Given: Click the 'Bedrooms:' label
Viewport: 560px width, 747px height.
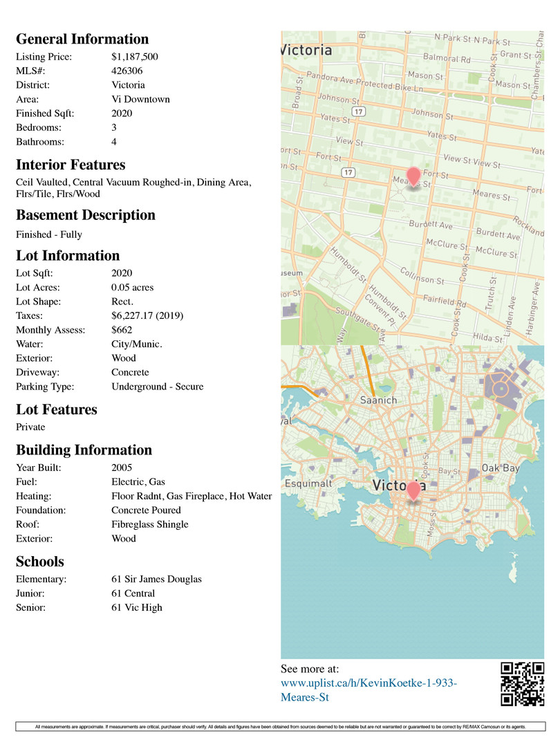Looking at the screenshot, I should [x=39, y=127].
